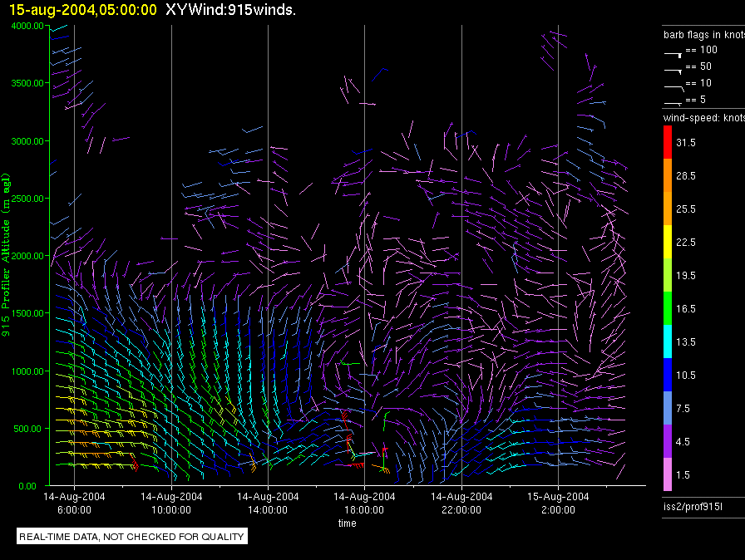Click the 14-Aug-2004 14:00:00 time label
Viewport: 745px width, 560px height.
point(268,503)
